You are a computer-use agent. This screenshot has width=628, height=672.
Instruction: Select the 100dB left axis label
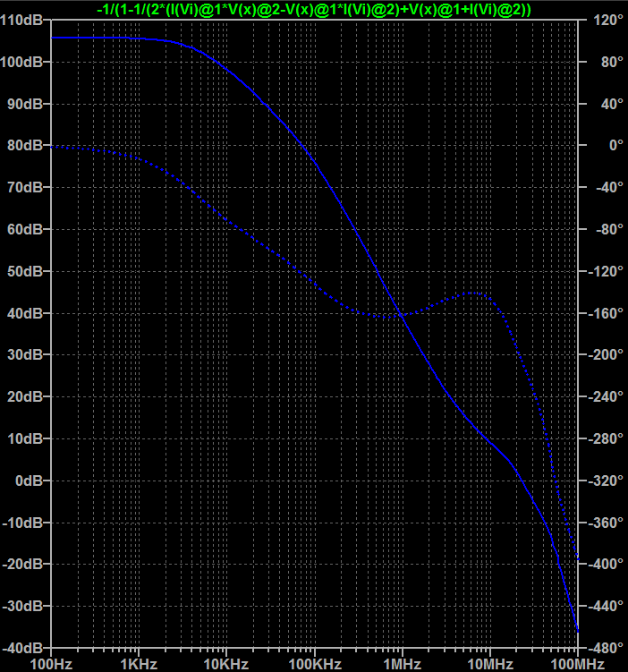pyautogui.click(x=21, y=62)
